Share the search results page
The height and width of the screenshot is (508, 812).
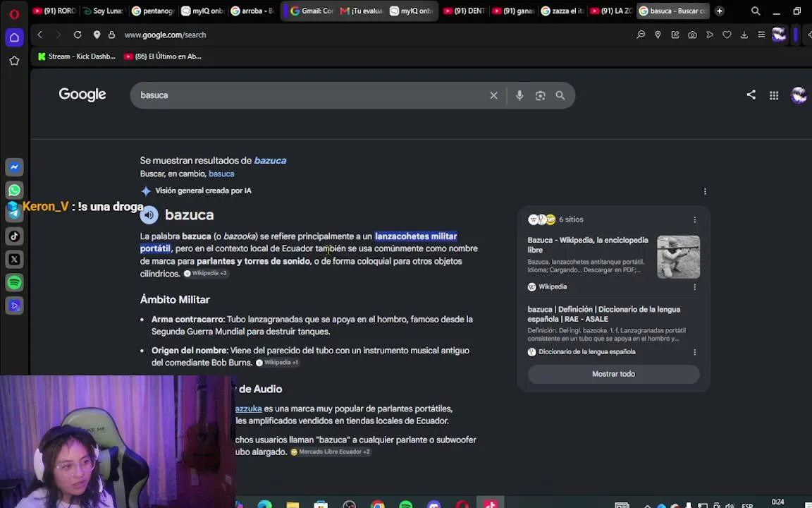(751, 95)
